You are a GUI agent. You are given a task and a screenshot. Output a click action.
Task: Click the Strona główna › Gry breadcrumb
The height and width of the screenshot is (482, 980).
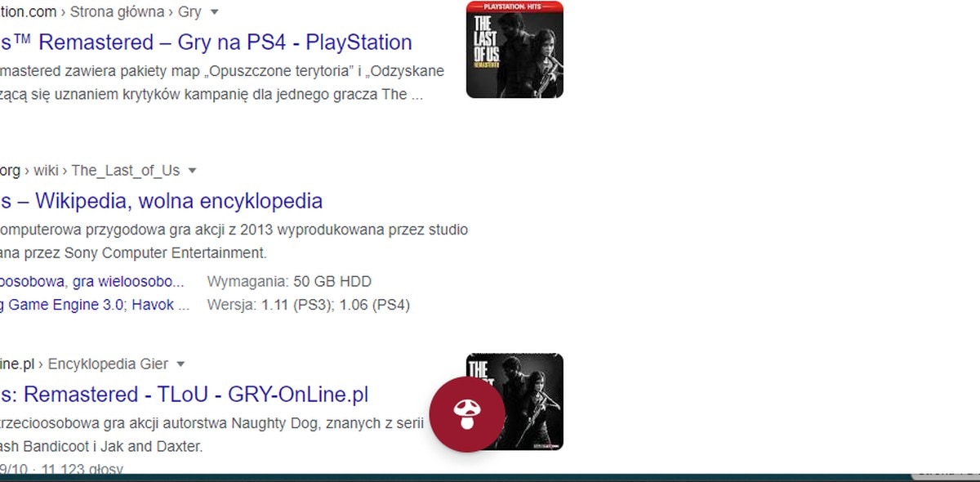[136, 12]
